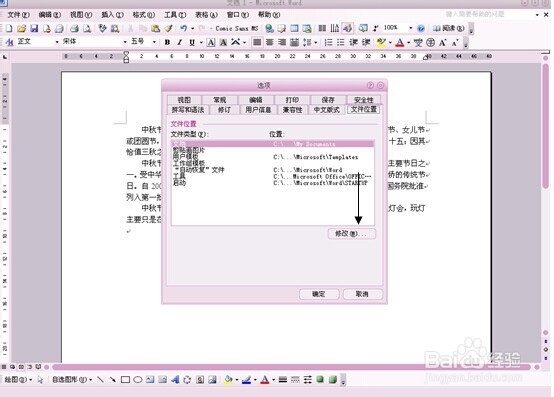This screenshot has width=554, height=397.
Task: Run the spelling and grammar check
Action: [x=102, y=28]
